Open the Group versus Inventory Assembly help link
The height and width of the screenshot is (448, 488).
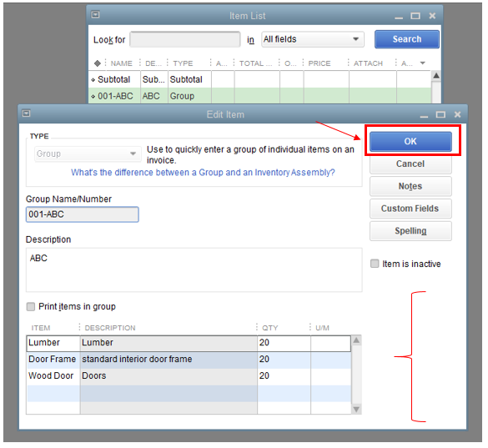(203, 173)
